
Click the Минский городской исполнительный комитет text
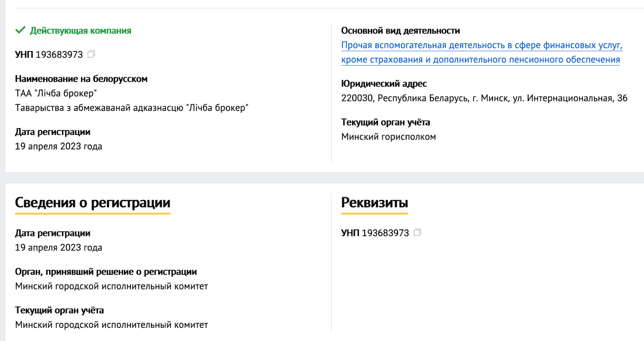pyautogui.click(x=111, y=286)
